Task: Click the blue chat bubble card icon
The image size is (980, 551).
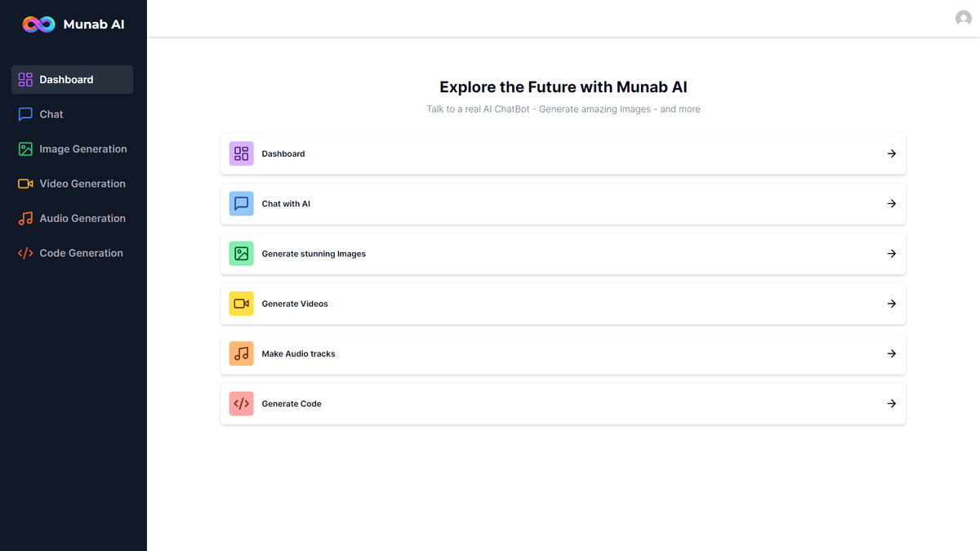Action: [242, 203]
